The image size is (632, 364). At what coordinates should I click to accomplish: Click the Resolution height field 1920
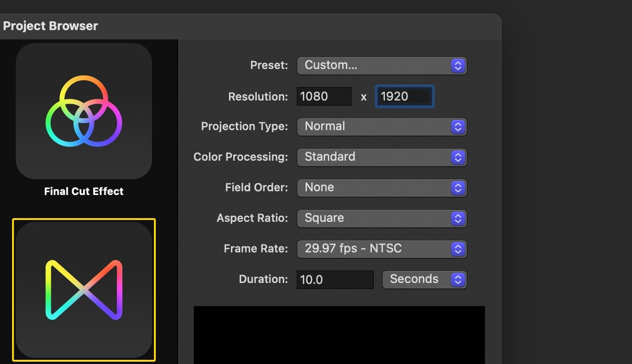[x=404, y=96]
